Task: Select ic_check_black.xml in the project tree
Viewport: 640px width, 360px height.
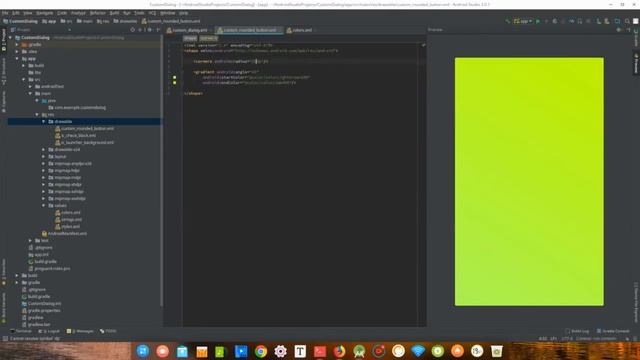Action: [x=78, y=136]
